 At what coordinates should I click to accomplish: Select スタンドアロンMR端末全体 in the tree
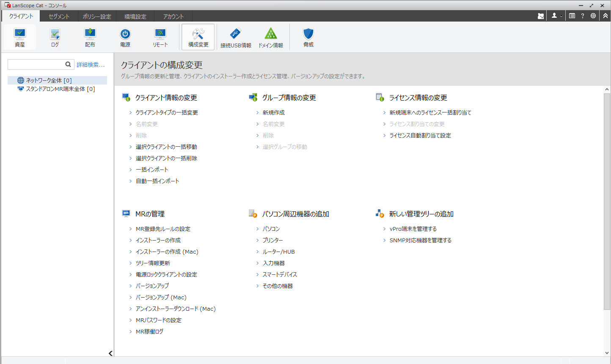tap(61, 89)
